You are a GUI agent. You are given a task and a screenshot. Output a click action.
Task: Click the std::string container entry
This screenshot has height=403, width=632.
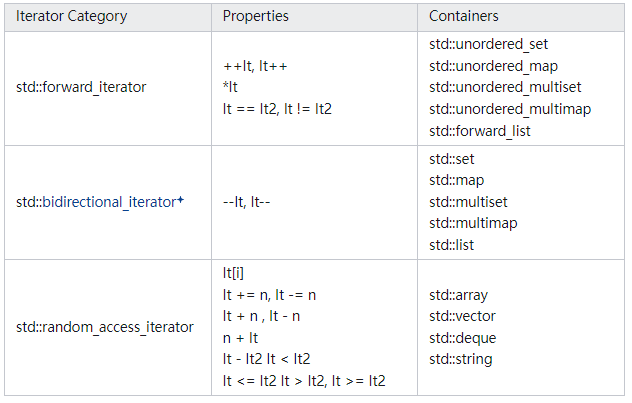[460, 359]
